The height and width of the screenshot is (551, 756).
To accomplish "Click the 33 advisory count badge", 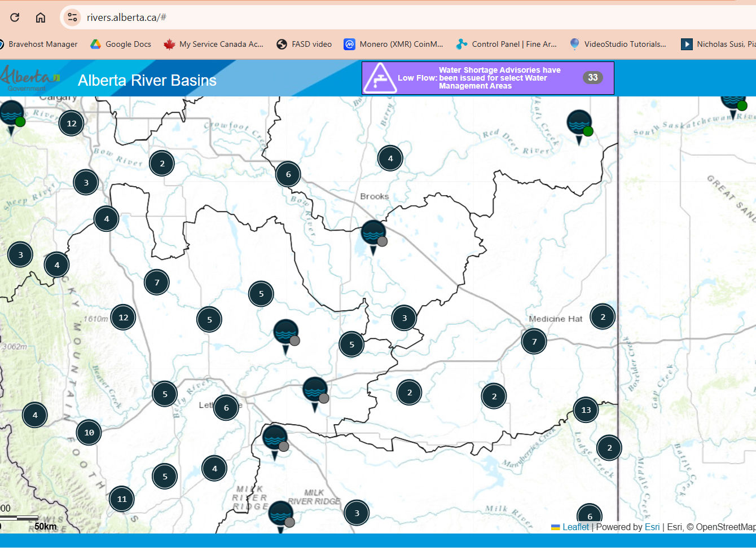I will pos(592,78).
